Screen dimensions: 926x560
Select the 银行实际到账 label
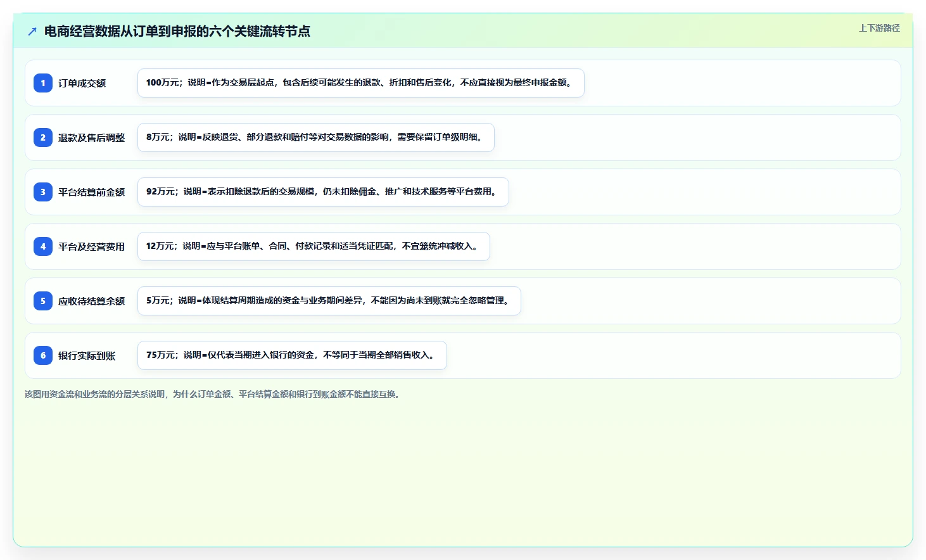(x=87, y=355)
